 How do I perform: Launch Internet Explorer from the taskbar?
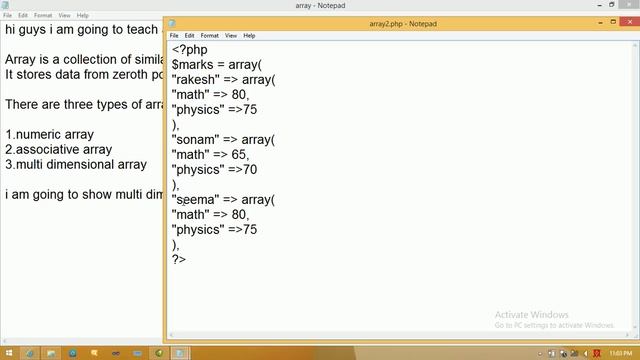30,353
